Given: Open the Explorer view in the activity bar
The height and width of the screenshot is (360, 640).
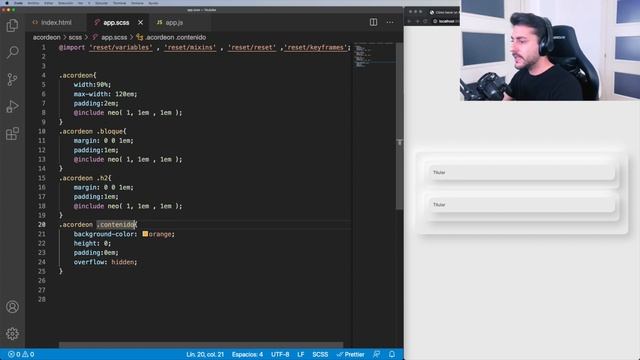Looking at the screenshot, I should pyautogui.click(x=12, y=25).
